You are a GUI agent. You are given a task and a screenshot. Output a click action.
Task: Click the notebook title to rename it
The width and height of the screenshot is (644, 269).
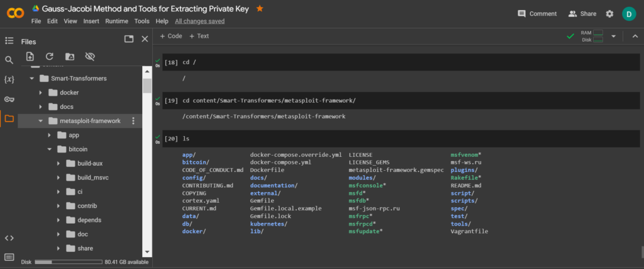[x=145, y=9]
